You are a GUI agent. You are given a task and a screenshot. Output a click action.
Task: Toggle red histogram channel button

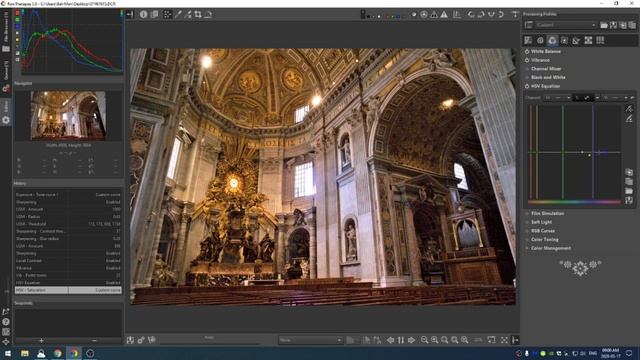pyautogui.click(x=18, y=13)
